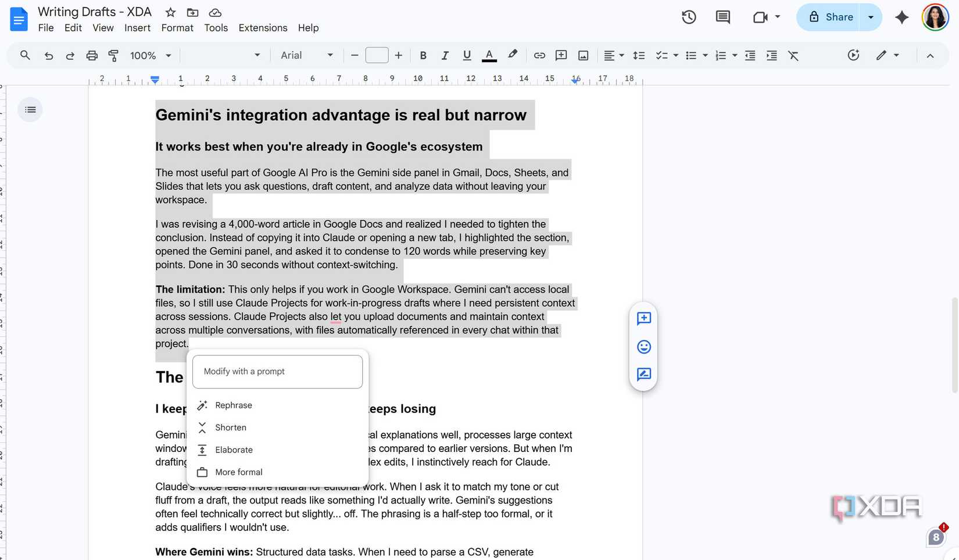The height and width of the screenshot is (560, 959).
Task: Clear formatting of selected text
Action: click(793, 55)
